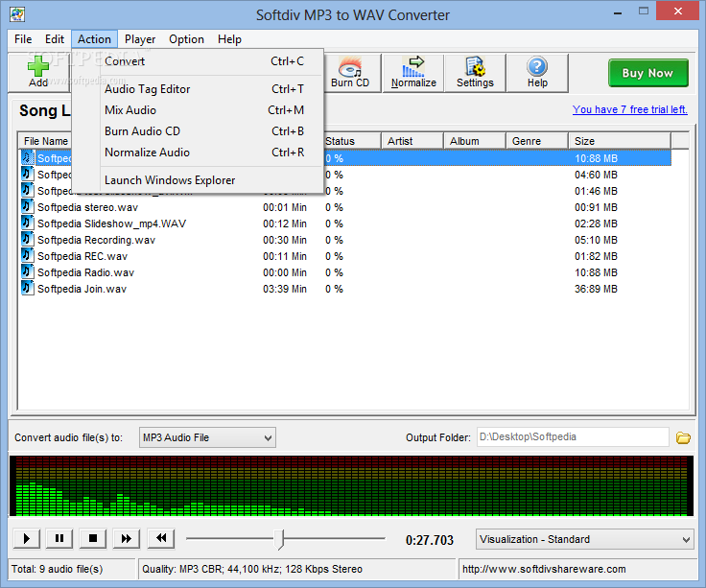Click the softdivshareware.com URL in status bar
Screen dimensions: 706x588
pyautogui.click(x=544, y=569)
